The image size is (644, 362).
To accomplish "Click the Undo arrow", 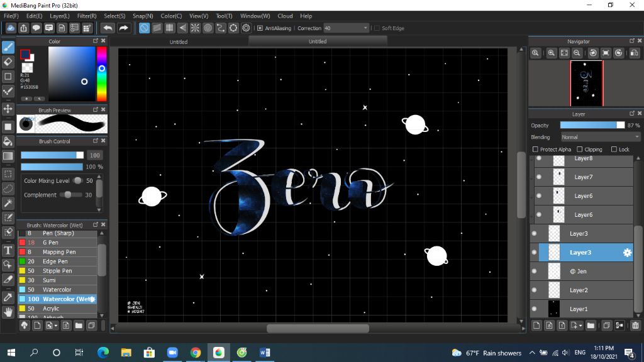I will click(108, 28).
